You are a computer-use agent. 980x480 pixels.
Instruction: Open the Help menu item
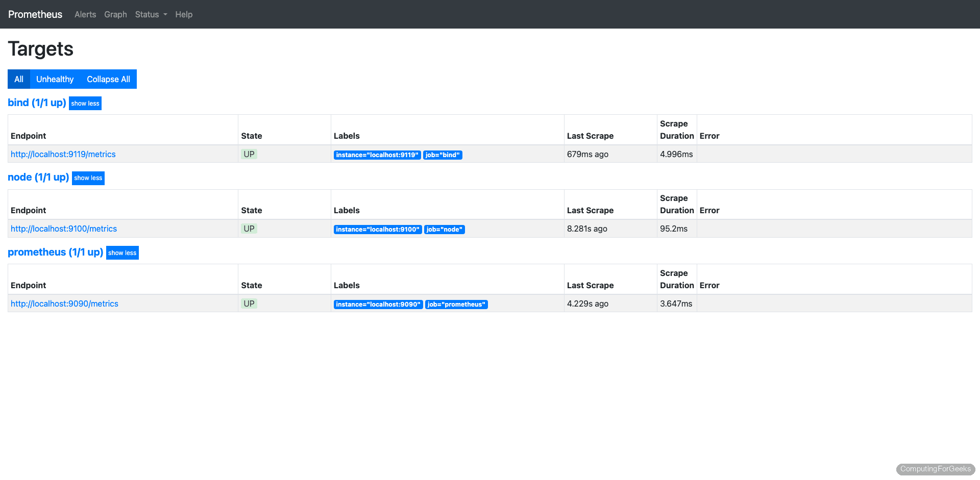point(184,14)
